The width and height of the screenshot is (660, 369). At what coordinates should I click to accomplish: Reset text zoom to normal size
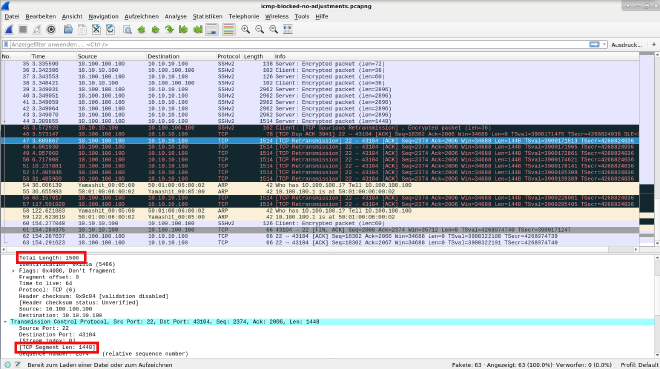274,29
